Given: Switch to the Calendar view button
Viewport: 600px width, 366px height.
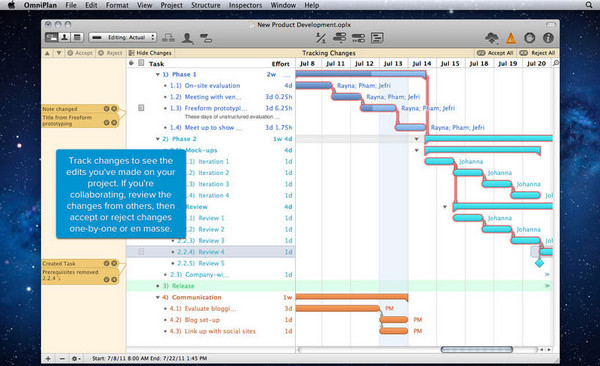Looking at the screenshot, I should coord(77,37).
